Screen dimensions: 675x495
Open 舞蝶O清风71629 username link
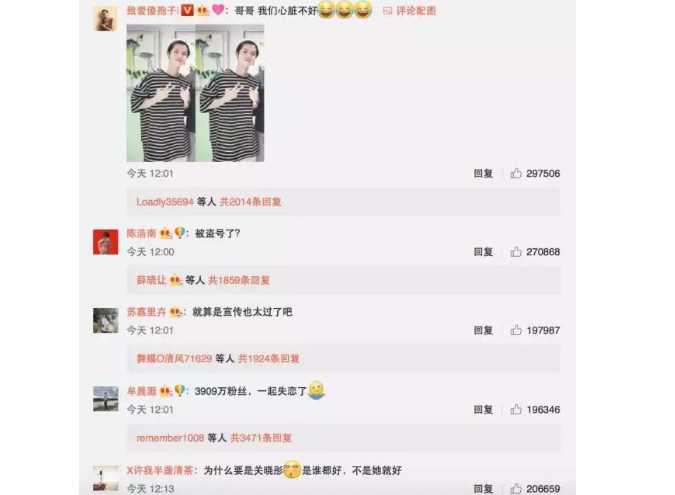[174, 359]
